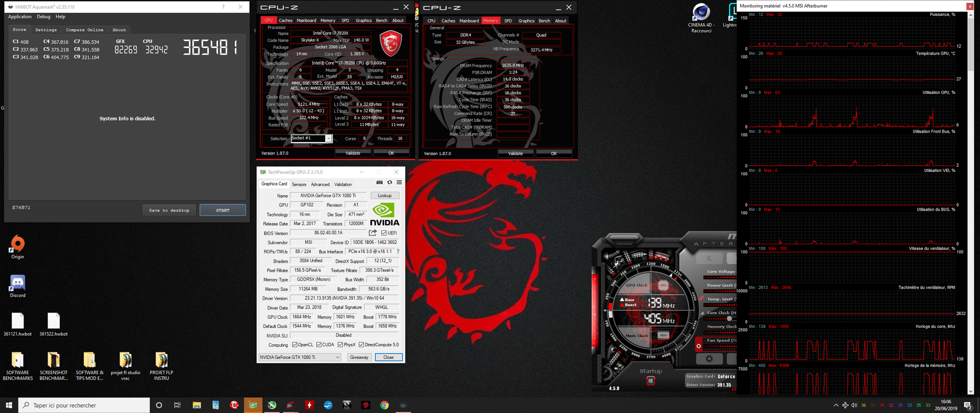This screenshot has width=980, height=413.
Task: Toggle the CUDA checkbox in GPU-Z
Action: pos(318,345)
